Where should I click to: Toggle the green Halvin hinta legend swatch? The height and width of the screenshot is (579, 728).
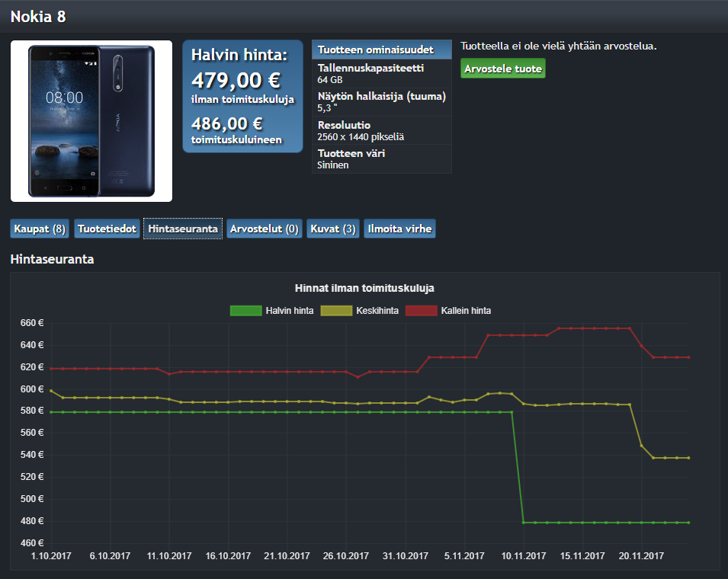click(x=245, y=311)
